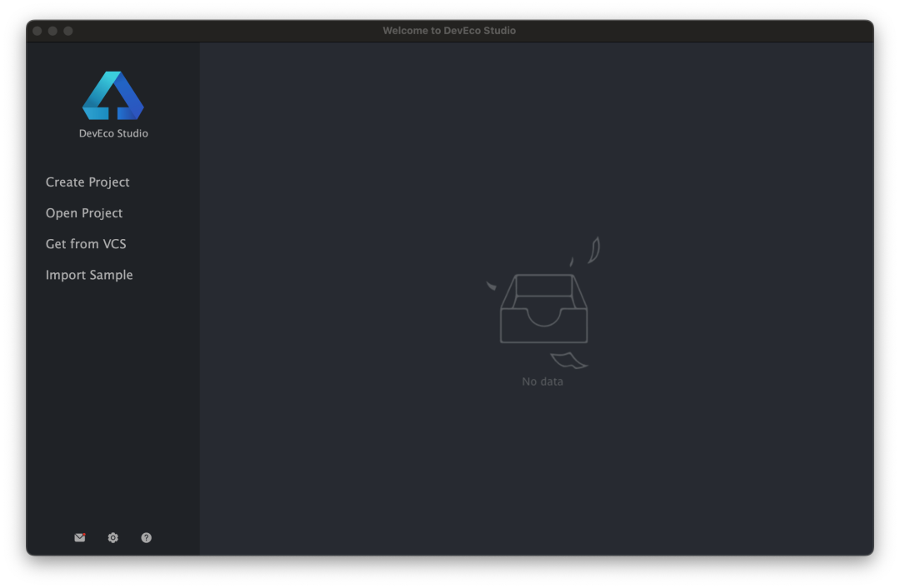Image resolution: width=900 pixels, height=588 pixels.
Task: Open settings via the gear icon
Action: tap(113, 538)
